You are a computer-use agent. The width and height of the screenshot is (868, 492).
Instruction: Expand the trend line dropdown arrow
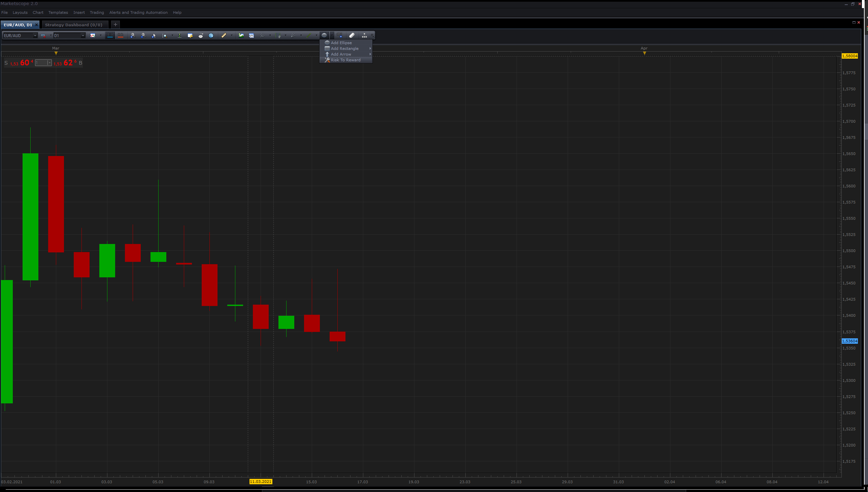tap(316, 35)
